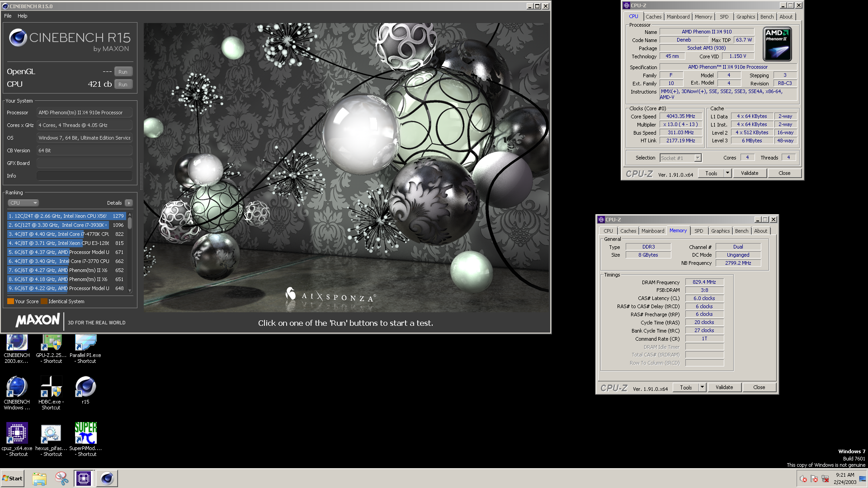Open the r15 desktop shortcut
Screen dimensions: 868x488
85,391
